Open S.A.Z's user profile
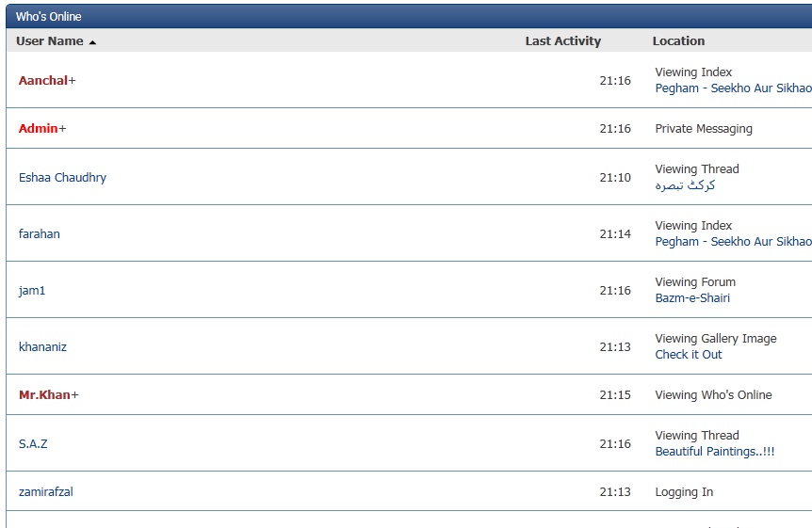 pyautogui.click(x=33, y=444)
